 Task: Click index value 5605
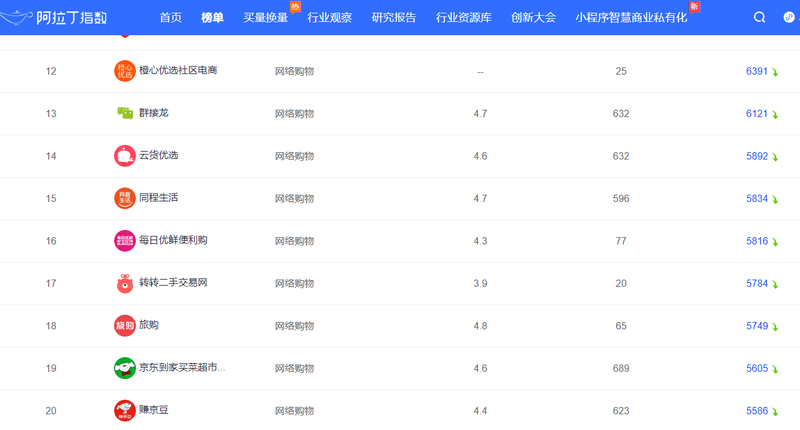(x=757, y=368)
